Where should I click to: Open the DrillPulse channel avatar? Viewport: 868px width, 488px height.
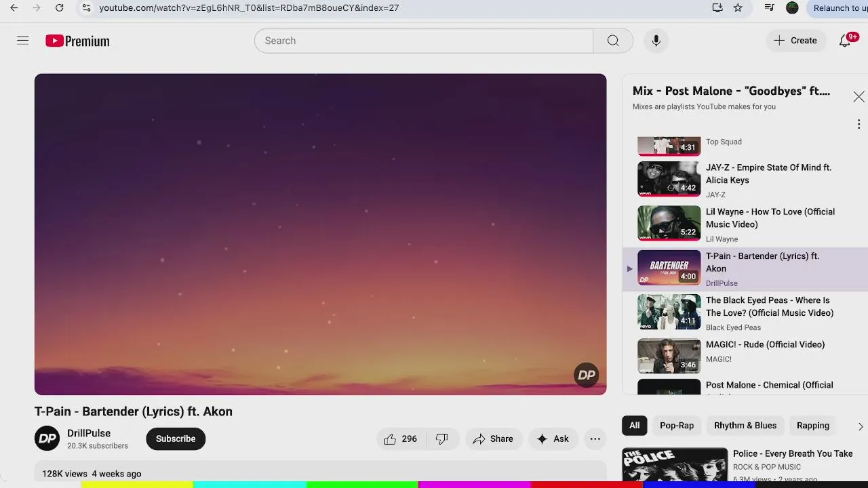point(47,439)
